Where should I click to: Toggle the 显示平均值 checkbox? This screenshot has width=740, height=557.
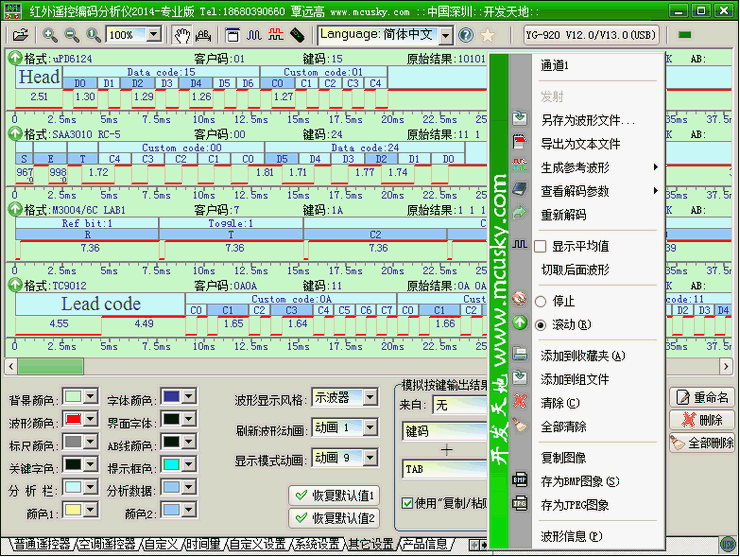click(x=541, y=246)
